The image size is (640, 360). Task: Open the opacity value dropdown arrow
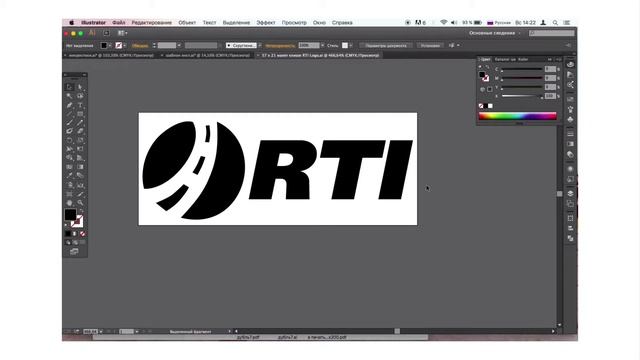tap(322, 45)
